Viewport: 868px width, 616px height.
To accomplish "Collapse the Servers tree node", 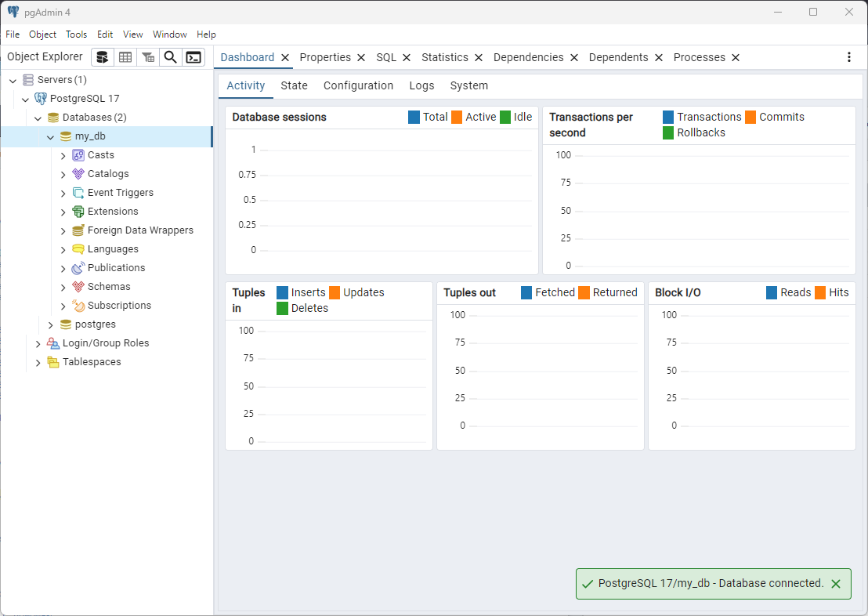I will 13,80.
